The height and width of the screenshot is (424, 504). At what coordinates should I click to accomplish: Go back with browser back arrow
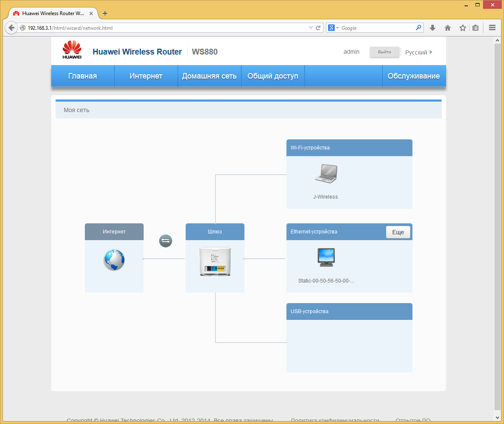coord(11,28)
